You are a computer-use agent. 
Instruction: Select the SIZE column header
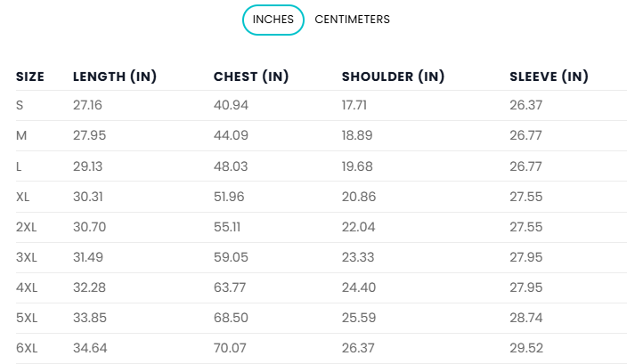click(30, 77)
